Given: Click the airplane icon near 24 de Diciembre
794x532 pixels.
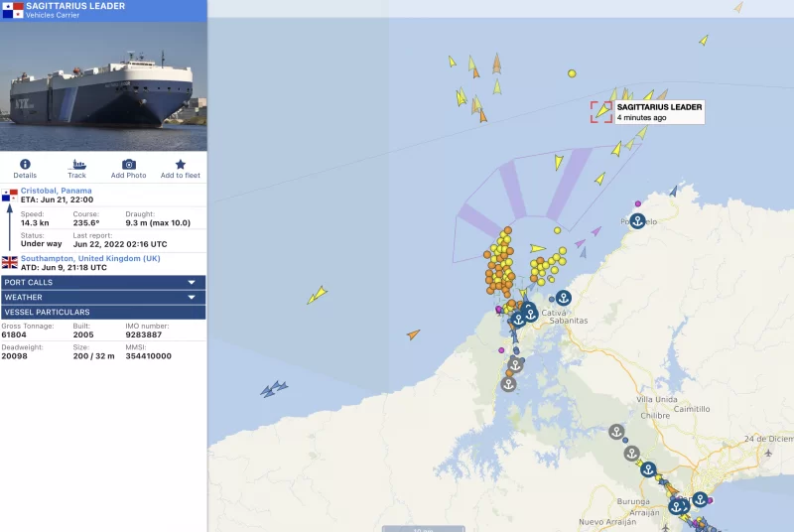Looking at the screenshot, I should (769, 453).
